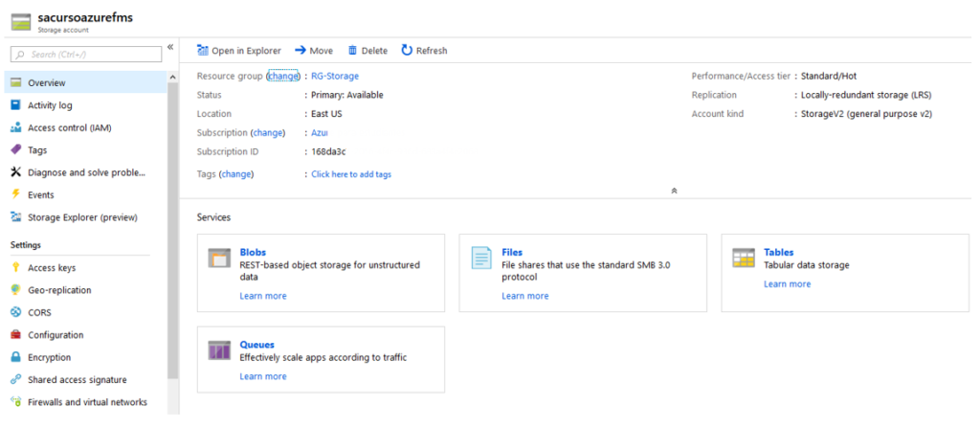Open the Blobs service link

253,252
